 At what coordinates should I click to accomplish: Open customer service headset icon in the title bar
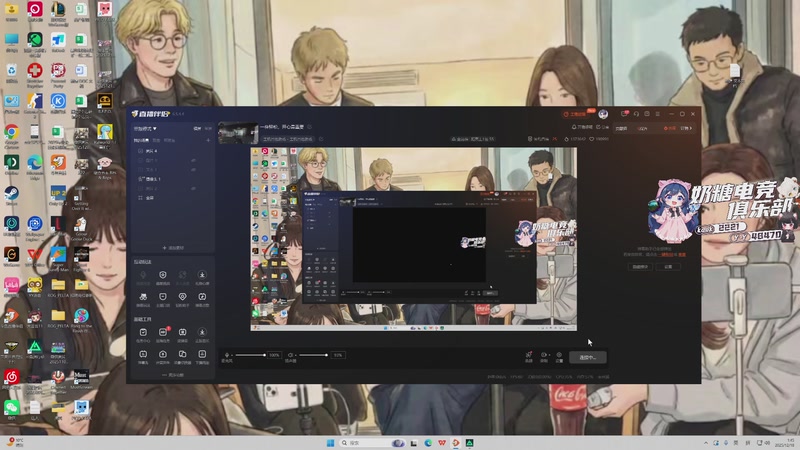point(636,114)
